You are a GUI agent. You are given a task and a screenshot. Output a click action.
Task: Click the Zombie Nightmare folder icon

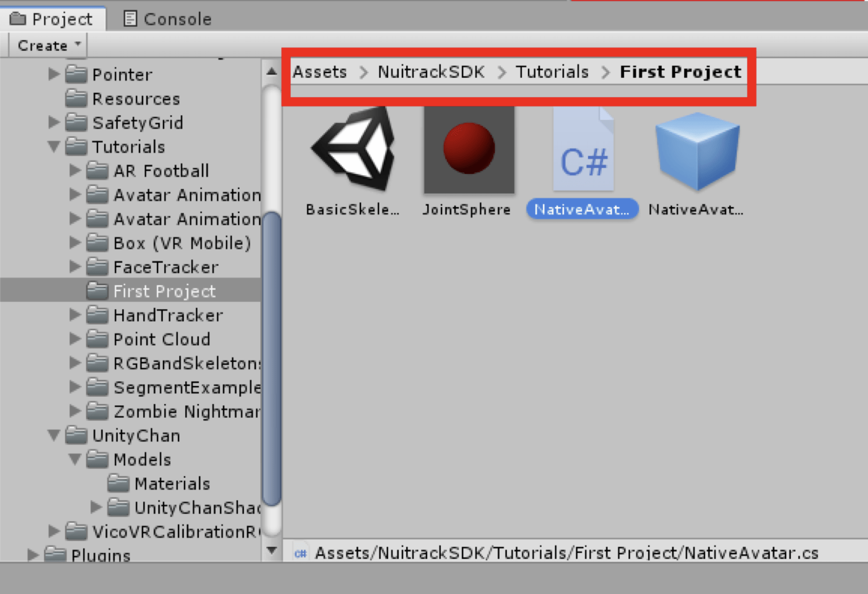point(97,411)
